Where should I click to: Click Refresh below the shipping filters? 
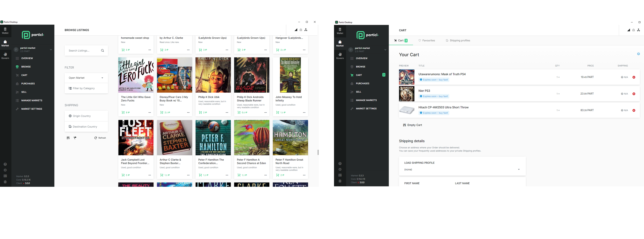click(x=100, y=138)
